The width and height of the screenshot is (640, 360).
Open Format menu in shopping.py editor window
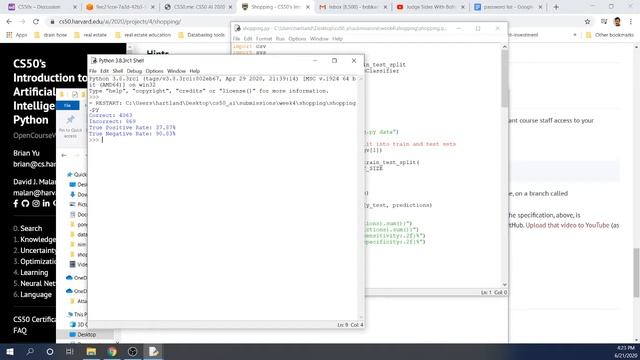tap(264, 39)
